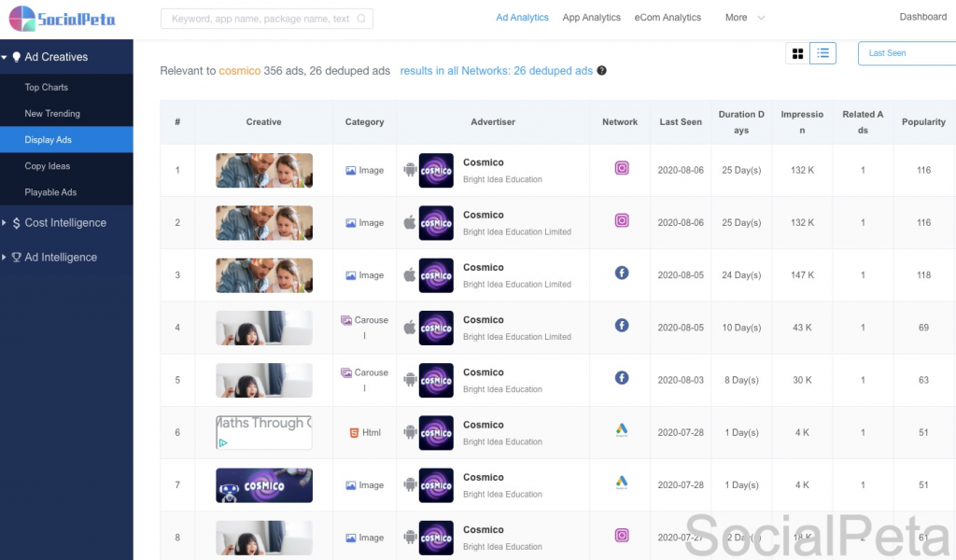Click Facebook network icon in row 4

(621, 326)
